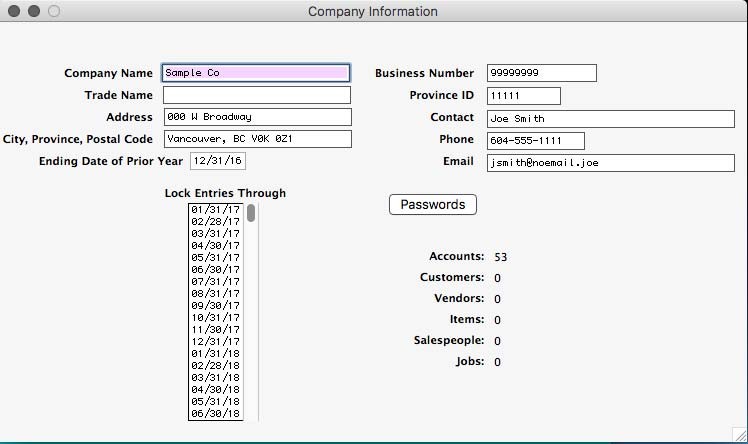Click the empty Trade Name field
The image size is (748, 444).
click(x=256, y=95)
